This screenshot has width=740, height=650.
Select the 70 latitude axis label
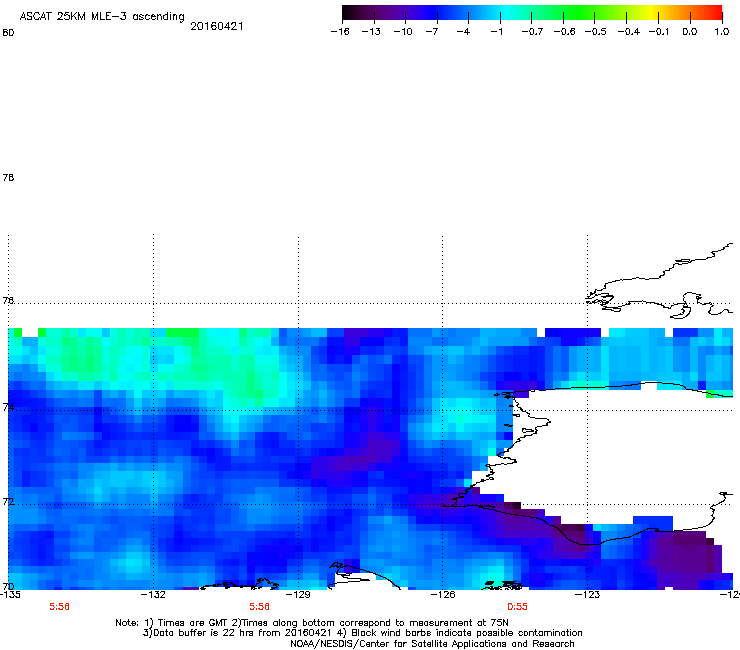coord(8,586)
